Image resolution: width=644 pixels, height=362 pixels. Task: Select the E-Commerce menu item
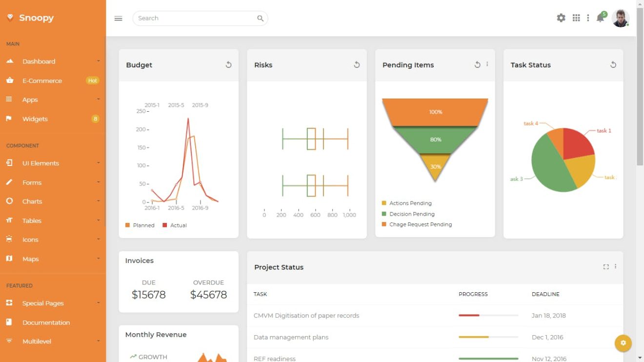[x=42, y=80]
